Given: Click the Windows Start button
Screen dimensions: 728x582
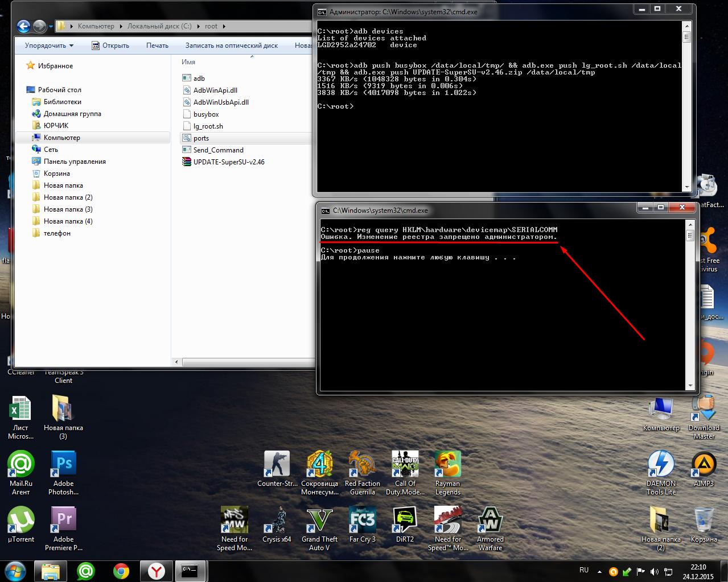Looking at the screenshot, I should pyautogui.click(x=15, y=571).
